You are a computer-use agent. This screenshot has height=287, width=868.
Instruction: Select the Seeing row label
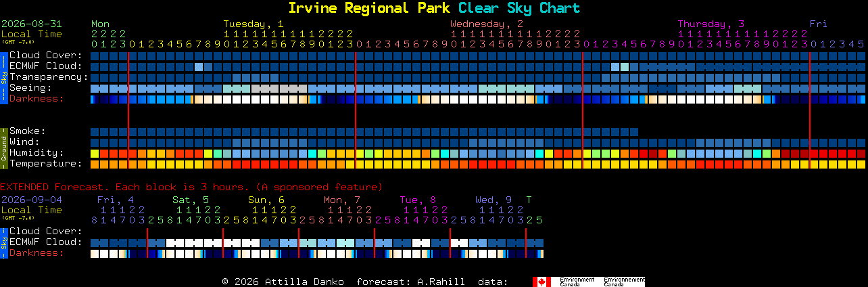[x=30, y=87]
